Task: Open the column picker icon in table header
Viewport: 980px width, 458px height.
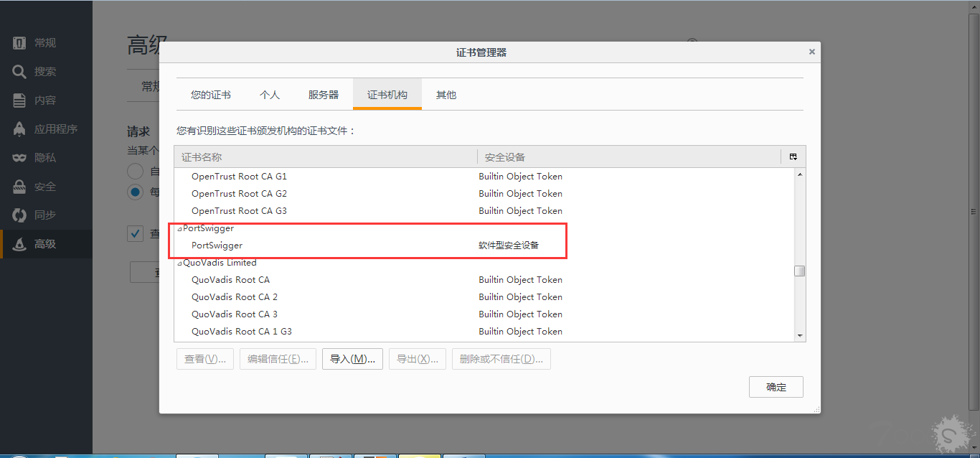Action: (793, 156)
